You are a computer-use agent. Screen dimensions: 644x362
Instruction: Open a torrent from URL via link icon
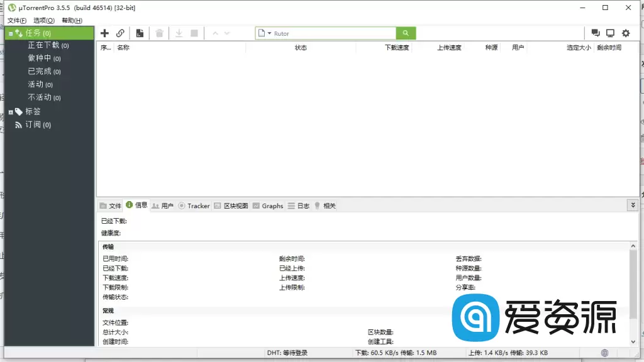tap(119, 33)
